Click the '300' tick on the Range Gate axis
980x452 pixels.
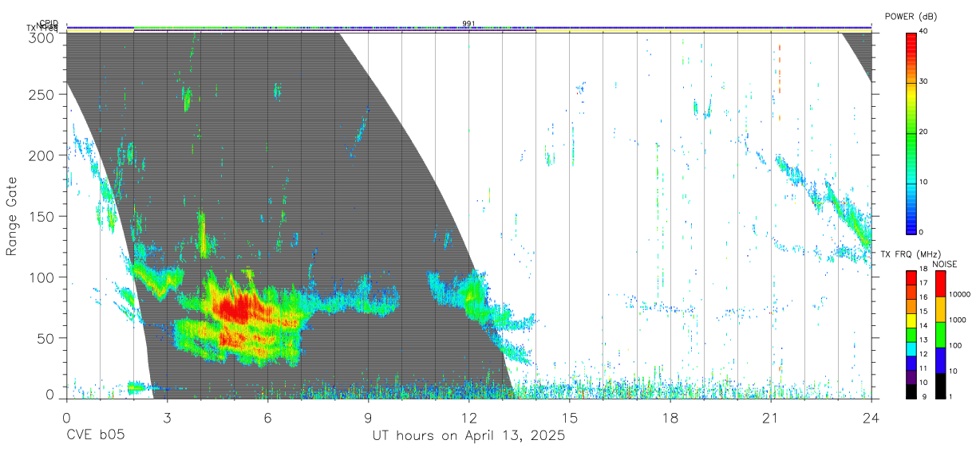pyautogui.click(x=42, y=37)
